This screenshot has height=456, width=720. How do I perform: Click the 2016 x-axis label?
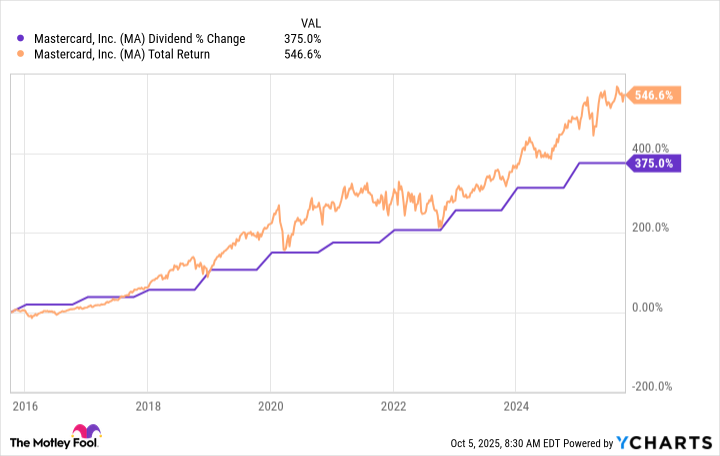coord(25,408)
